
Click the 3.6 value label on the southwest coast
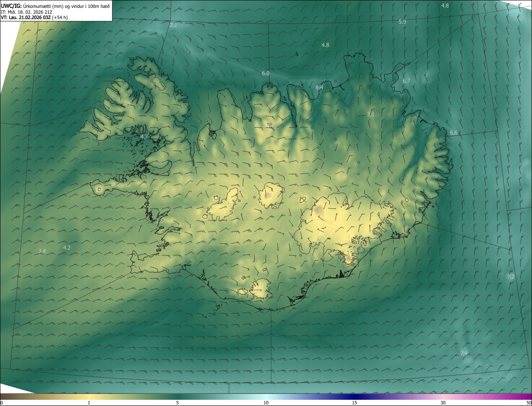(x=160, y=221)
